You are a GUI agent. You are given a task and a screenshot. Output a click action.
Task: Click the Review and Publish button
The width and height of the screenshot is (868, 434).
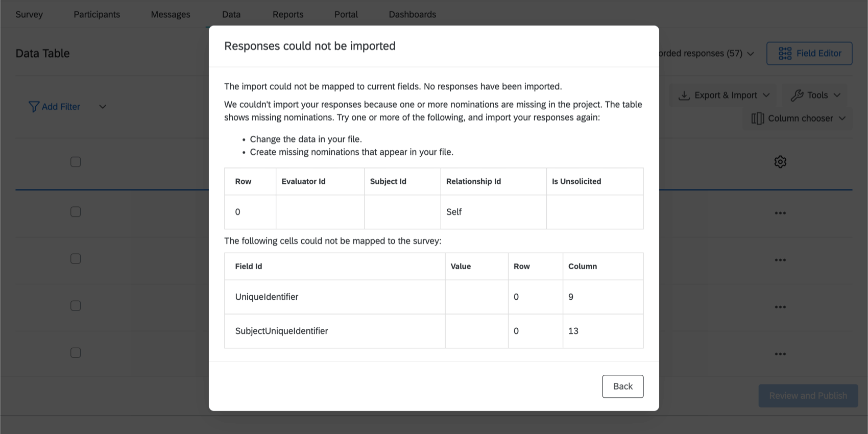point(808,395)
